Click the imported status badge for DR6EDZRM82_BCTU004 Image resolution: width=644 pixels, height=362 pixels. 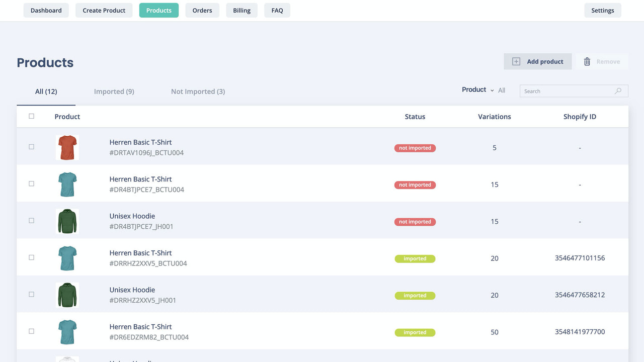(x=415, y=332)
